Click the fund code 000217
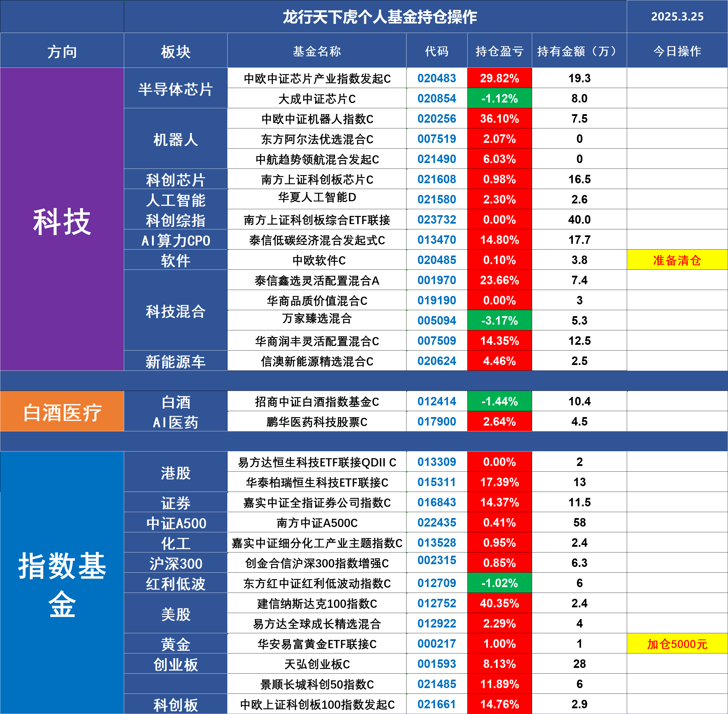Image resolution: width=728 pixels, height=714 pixels. [x=437, y=644]
